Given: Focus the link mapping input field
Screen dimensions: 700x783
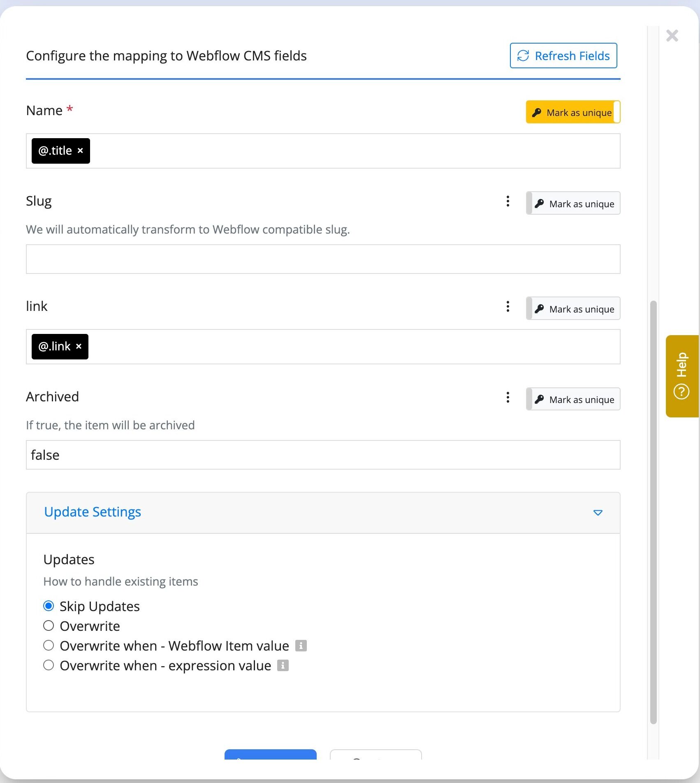Looking at the screenshot, I should click(323, 347).
